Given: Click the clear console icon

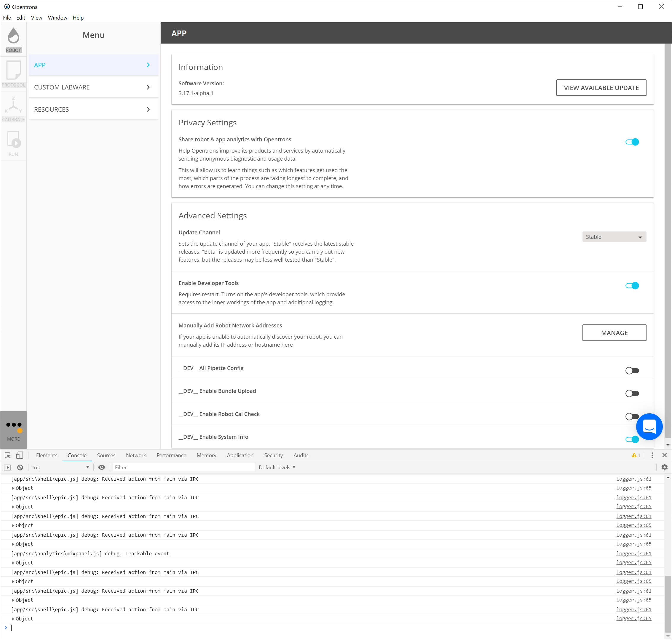Looking at the screenshot, I should [20, 467].
